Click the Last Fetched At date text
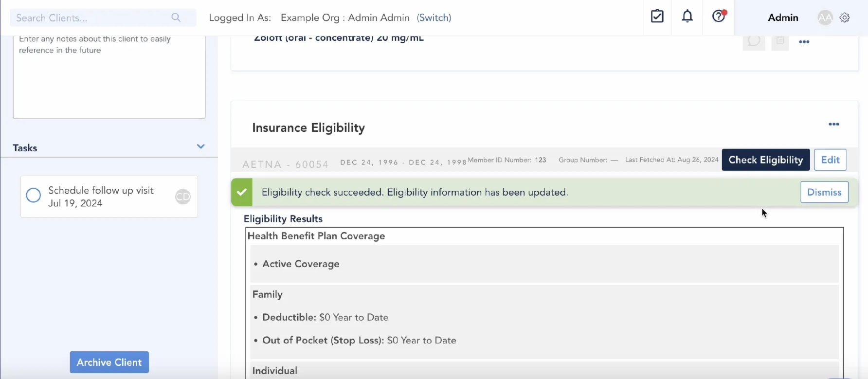 pyautogui.click(x=671, y=160)
